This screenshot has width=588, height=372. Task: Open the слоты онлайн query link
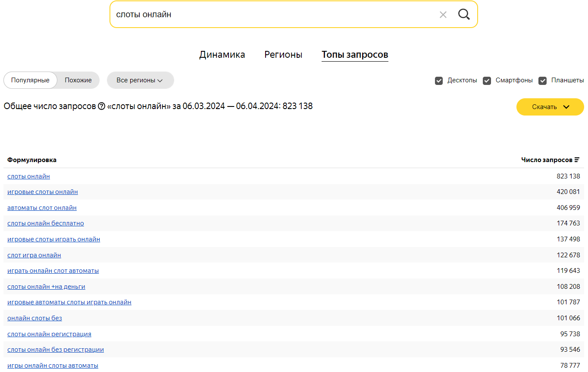click(x=28, y=176)
